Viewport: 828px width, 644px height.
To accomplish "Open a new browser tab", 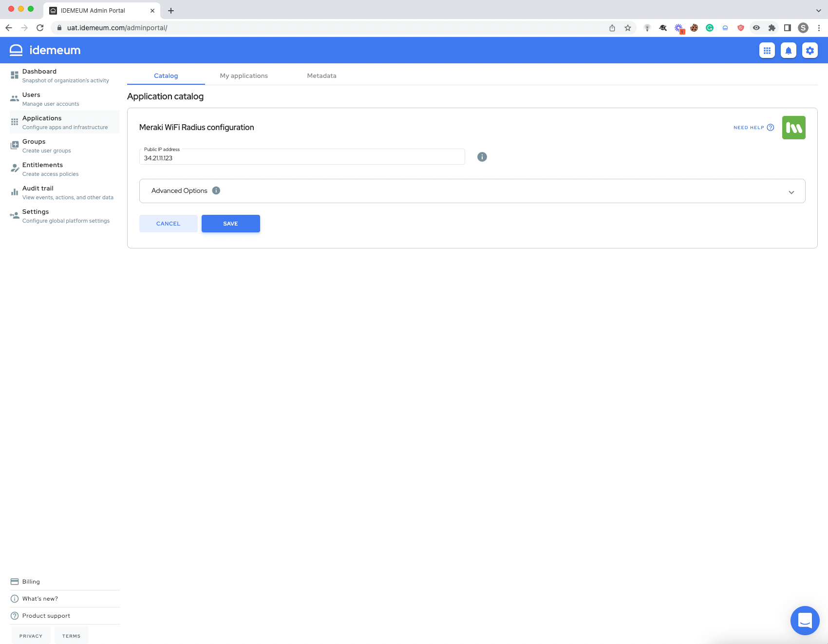I will [171, 10].
